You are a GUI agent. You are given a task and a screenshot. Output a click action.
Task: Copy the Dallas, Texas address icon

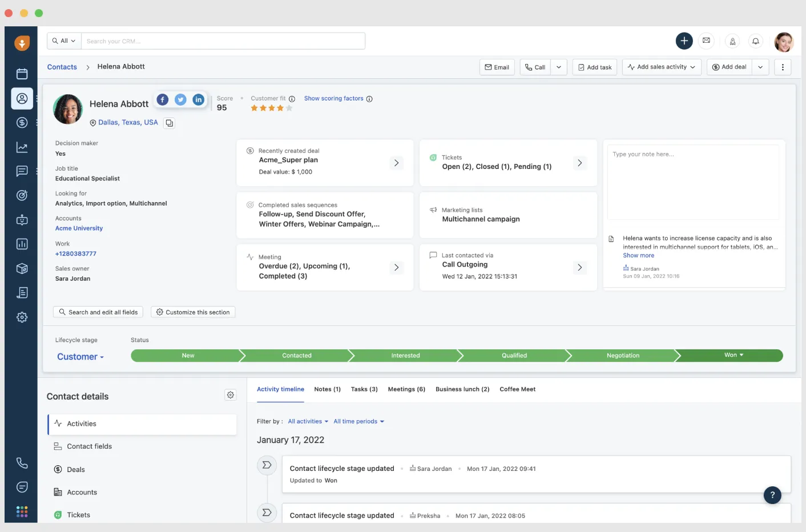pyautogui.click(x=169, y=123)
